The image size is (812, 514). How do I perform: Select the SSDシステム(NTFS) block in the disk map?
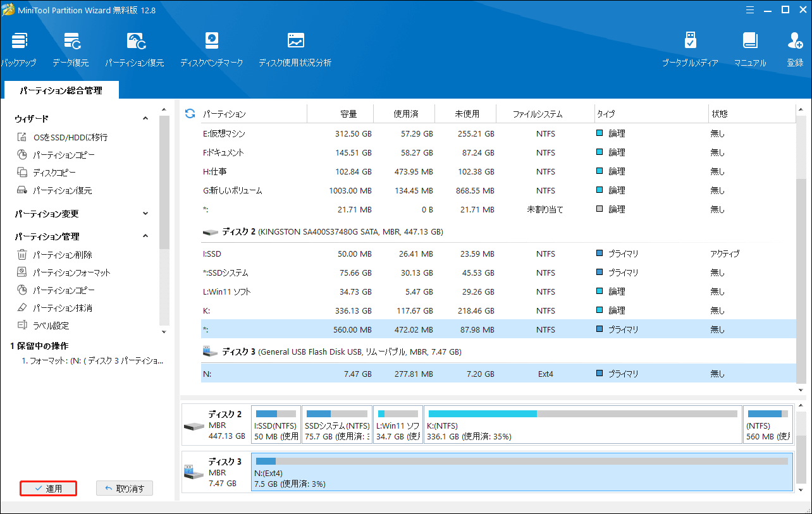336,425
